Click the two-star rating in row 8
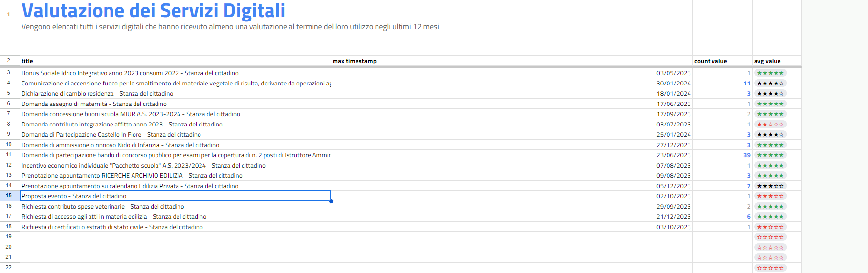 770,125
